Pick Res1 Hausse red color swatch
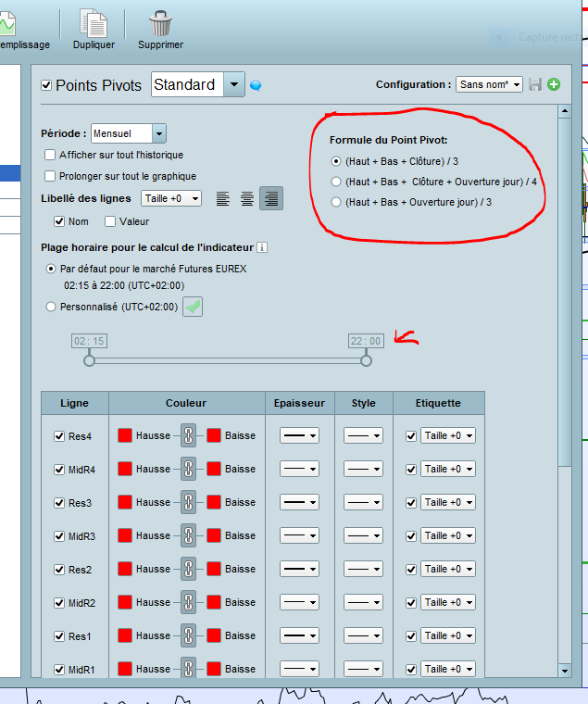Viewport: 588px width, 704px height. click(x=125, y=635)
